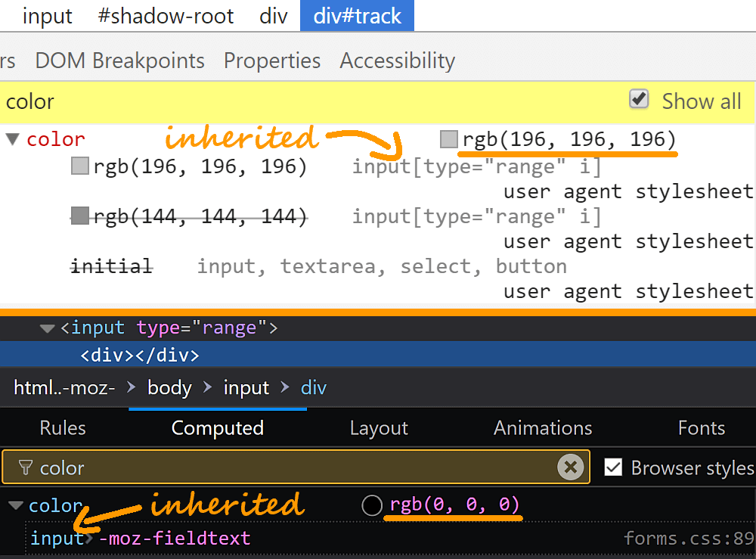Screen dimensions: 756x559
Task: Toggle the Show all checkbox
Action: pos(640,100)
